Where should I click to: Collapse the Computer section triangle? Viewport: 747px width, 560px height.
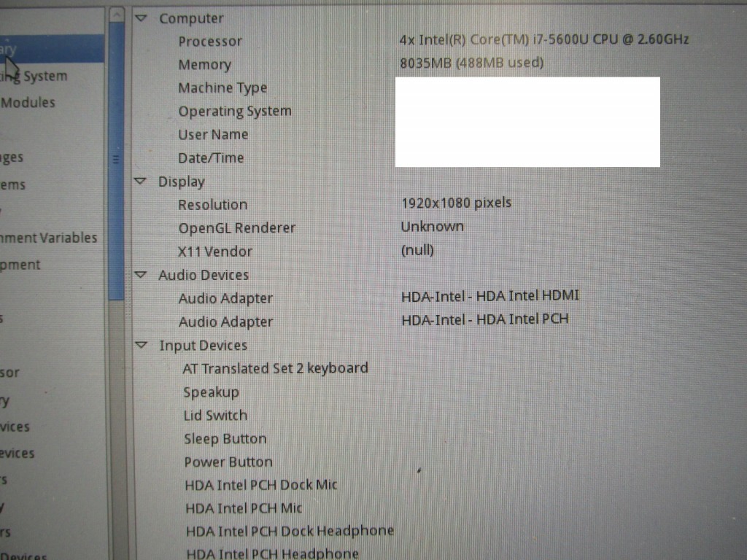pos(141,18)
